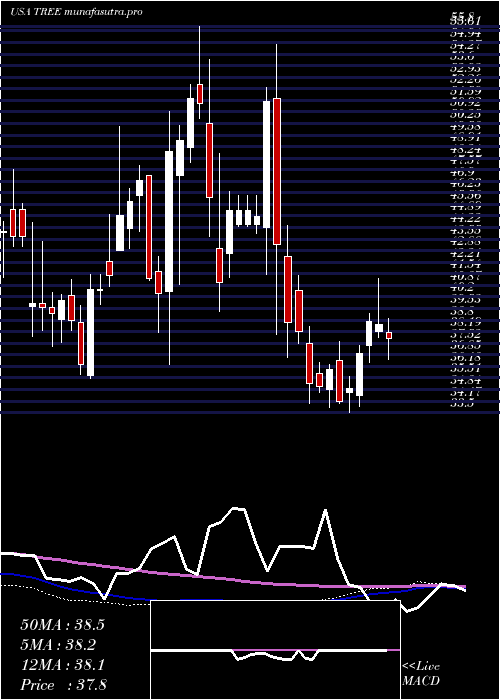Click the MACD histogram inset box
The height and width of the screenshot is (700, 500).
click(275, 650)
